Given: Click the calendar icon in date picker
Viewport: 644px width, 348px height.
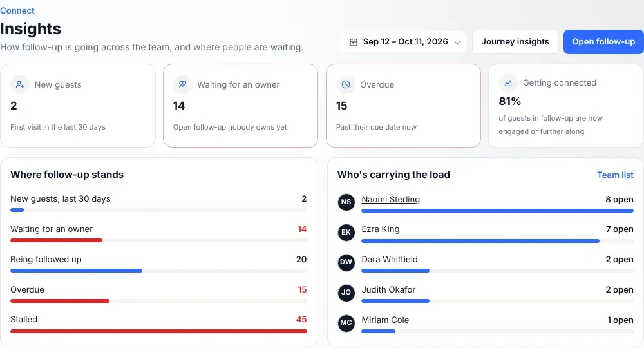Looking at the screenshot, I should point(353,42).
